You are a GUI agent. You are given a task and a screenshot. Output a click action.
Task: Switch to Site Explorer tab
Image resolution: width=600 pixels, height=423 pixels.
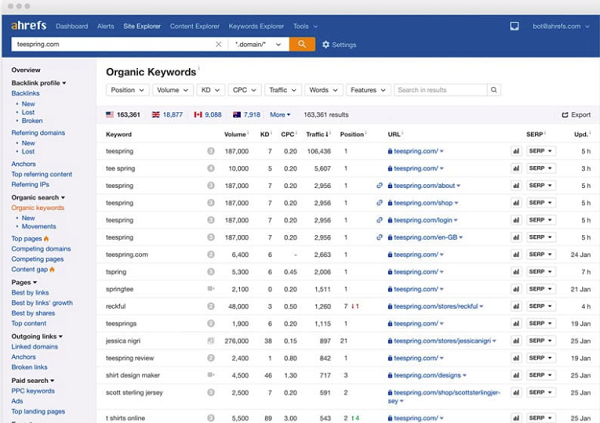click(142, 26)
